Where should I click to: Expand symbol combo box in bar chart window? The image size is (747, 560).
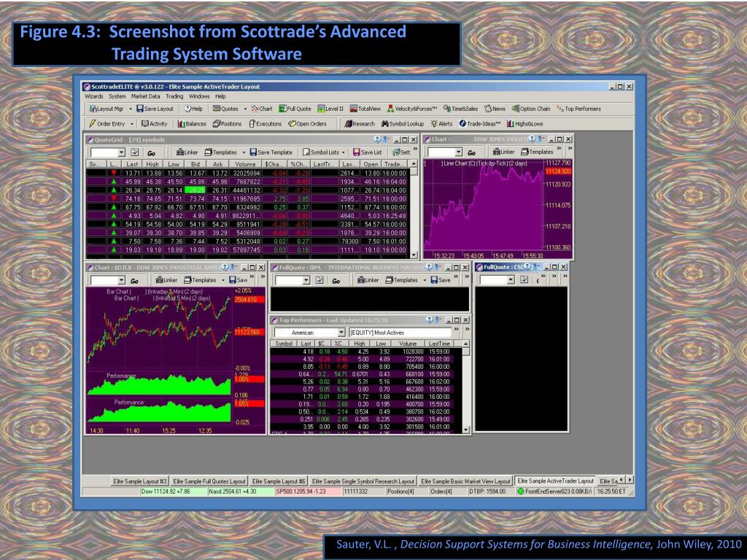point(122,281)
